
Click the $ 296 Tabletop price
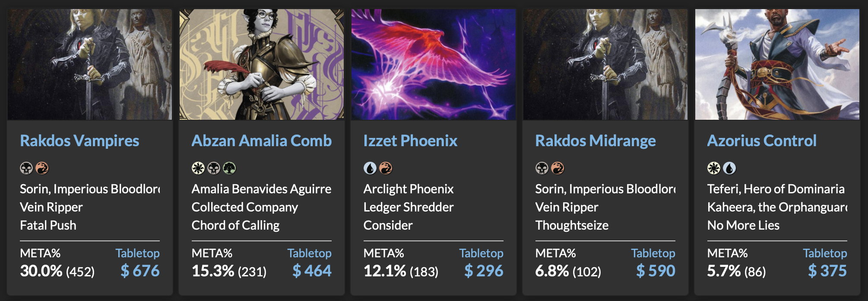click(x=484, y=271)
